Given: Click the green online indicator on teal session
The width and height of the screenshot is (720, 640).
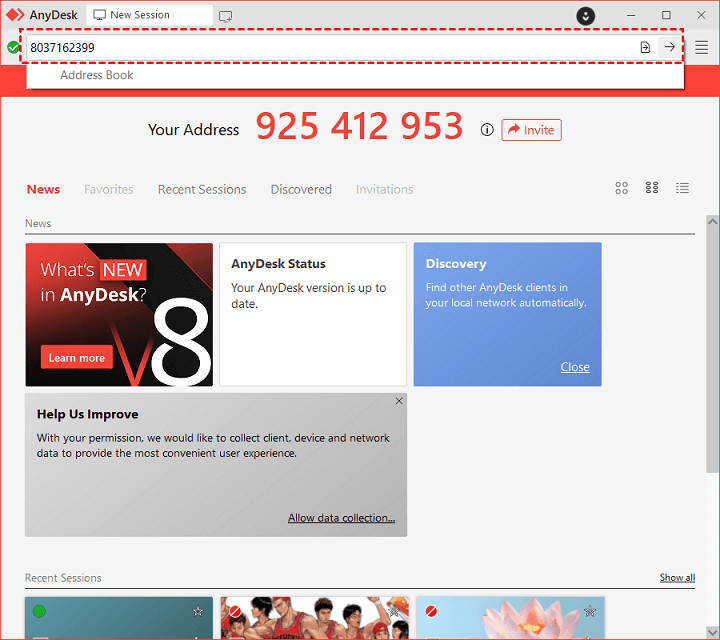Looking at the screenshot, I should (x=39, y=611).
